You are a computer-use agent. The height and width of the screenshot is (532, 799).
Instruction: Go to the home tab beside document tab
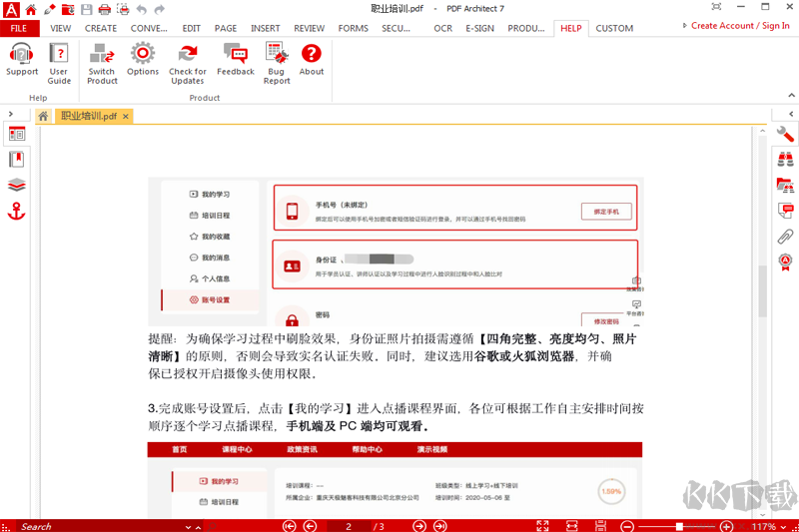(x=43, y=116)
